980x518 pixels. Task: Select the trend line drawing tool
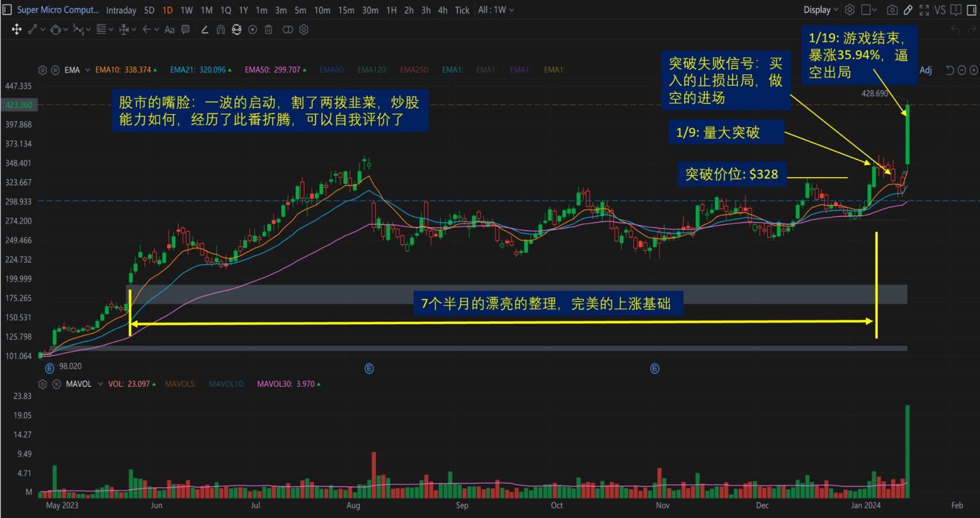click(x=32, y=29)
